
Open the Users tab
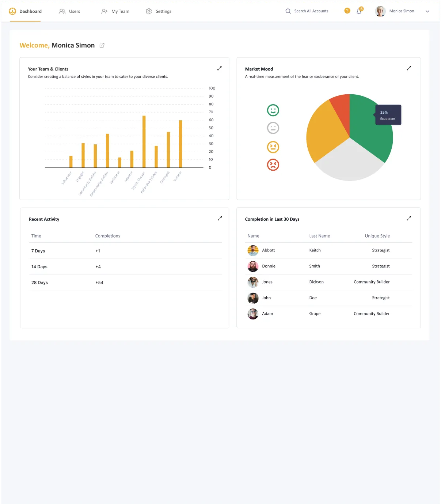(x=69, y=11)
